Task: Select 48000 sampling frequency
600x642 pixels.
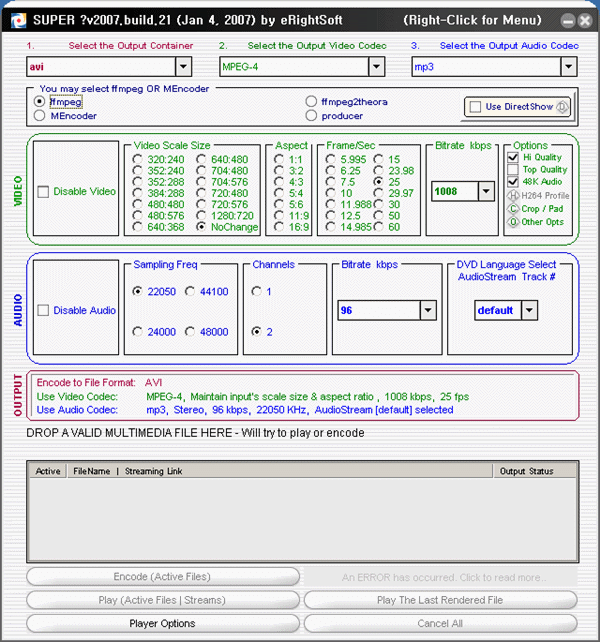Action: (190, 332)
